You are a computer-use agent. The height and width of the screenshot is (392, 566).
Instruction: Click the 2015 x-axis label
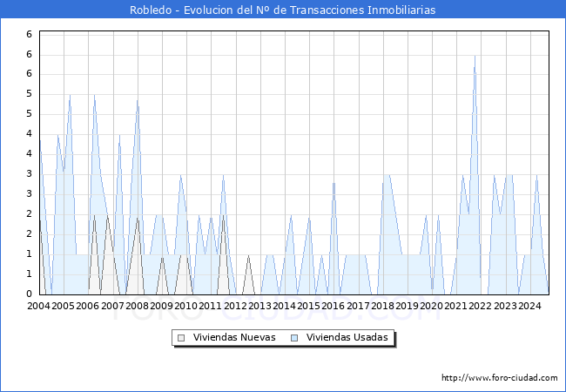(x=308, y=306)
